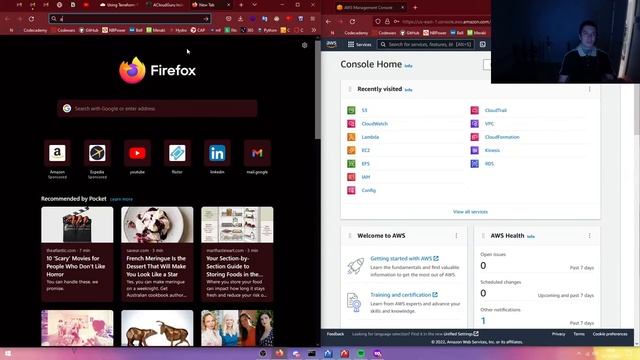The width and height of the screenshot is (640, 360).
Task: Click the Other notifications count 1
Action: tap(483, 321)
